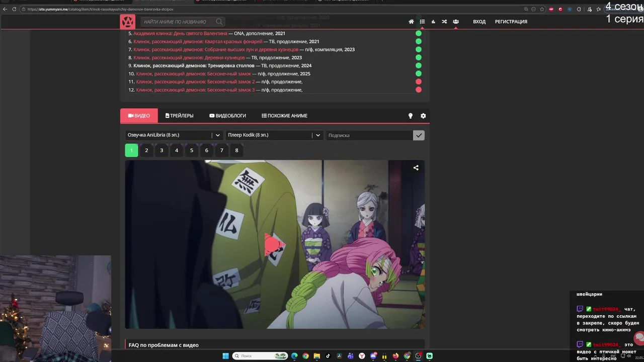Open the ratings bar-chart icon in header

(x=433, y=22)
